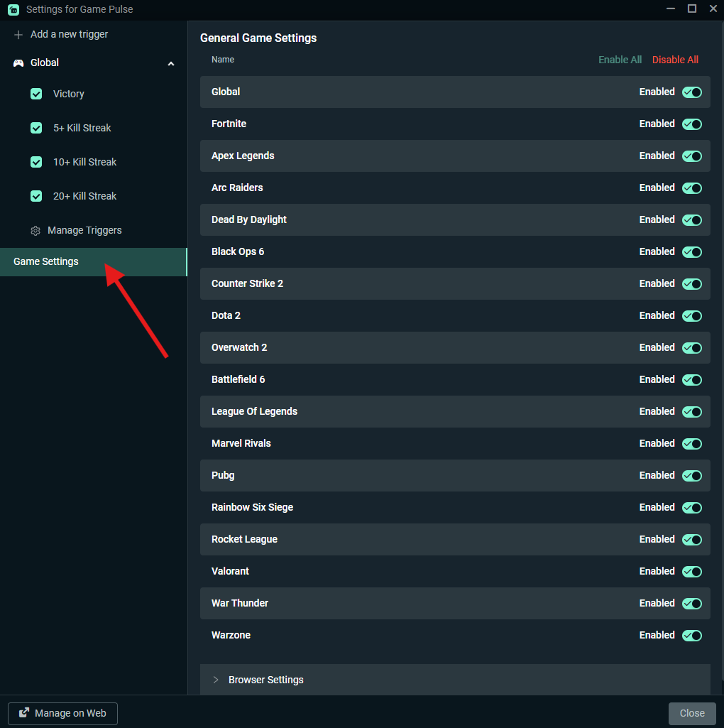This screenshot has width=724, height=728.
Task: Turn off the Pubg toggle
Action: (691, 475)
